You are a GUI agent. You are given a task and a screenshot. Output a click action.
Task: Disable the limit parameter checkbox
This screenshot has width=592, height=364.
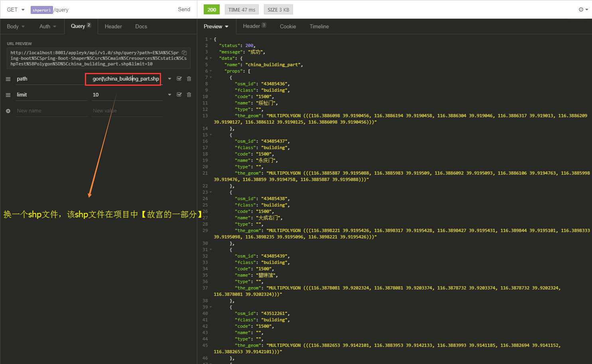coord(179,94)
